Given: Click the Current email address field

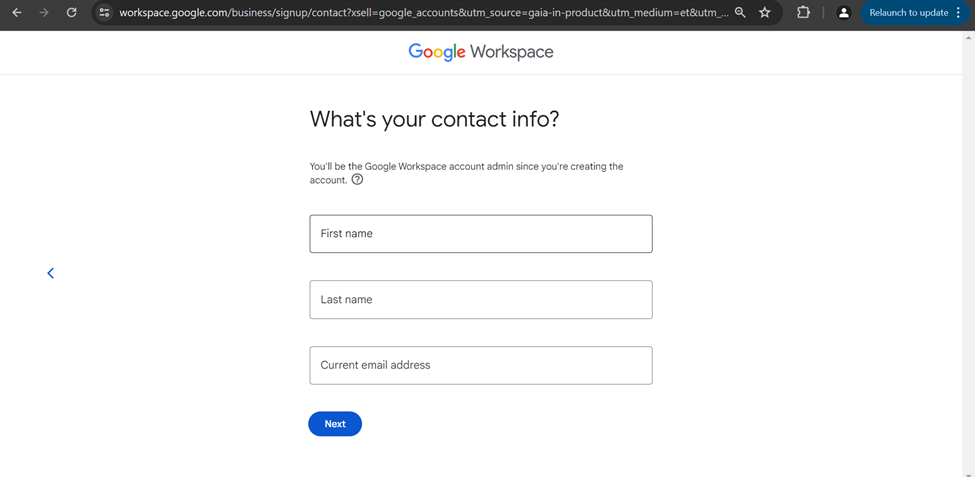Looking at the screenshot, I should click(x=481, y=365).
